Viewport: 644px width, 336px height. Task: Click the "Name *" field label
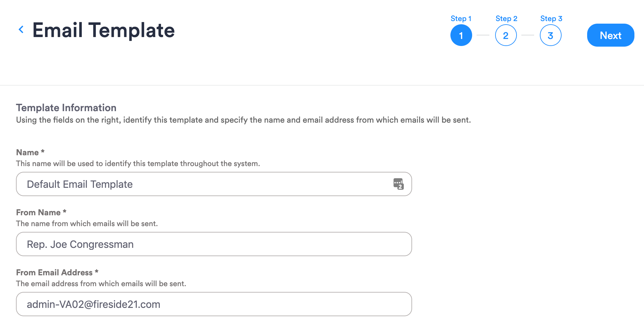(x=30, y=152)
